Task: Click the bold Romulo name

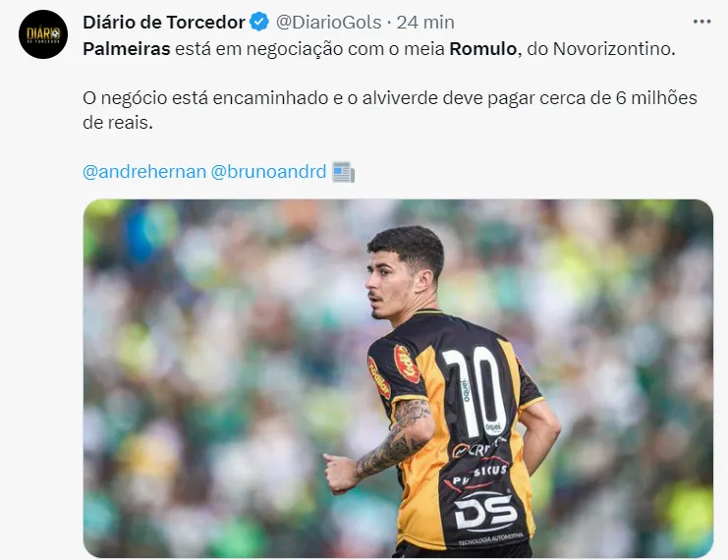Action: 482,49
